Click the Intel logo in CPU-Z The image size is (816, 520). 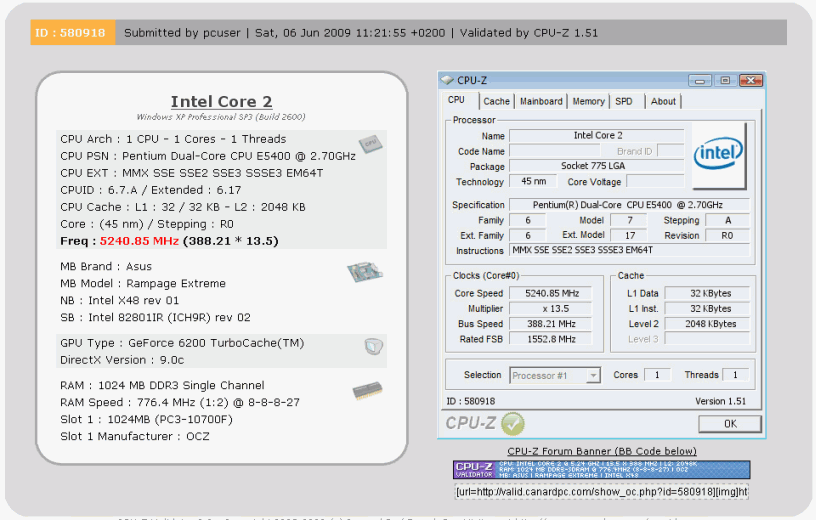tap(718, 154)
